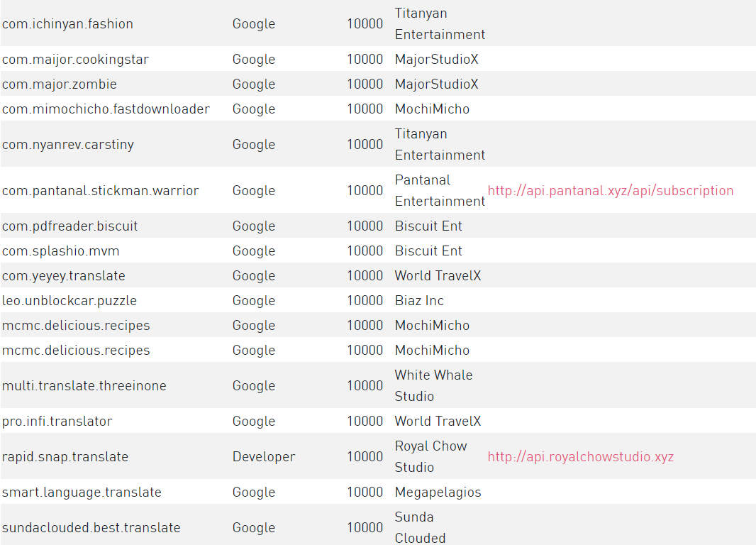Select the com.pdfreader.biscuit entry
The image size is (756, 545).
click(x=70, y=226)
